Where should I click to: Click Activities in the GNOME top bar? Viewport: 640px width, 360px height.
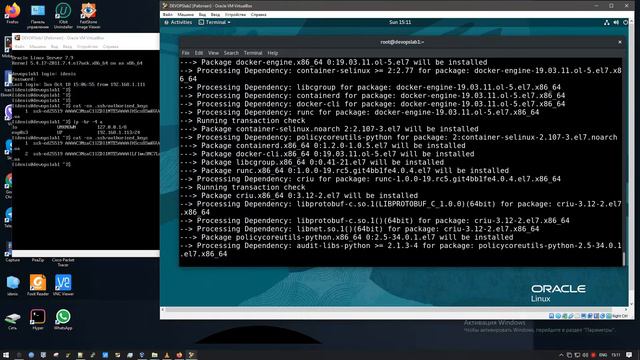tap(178, 22)
